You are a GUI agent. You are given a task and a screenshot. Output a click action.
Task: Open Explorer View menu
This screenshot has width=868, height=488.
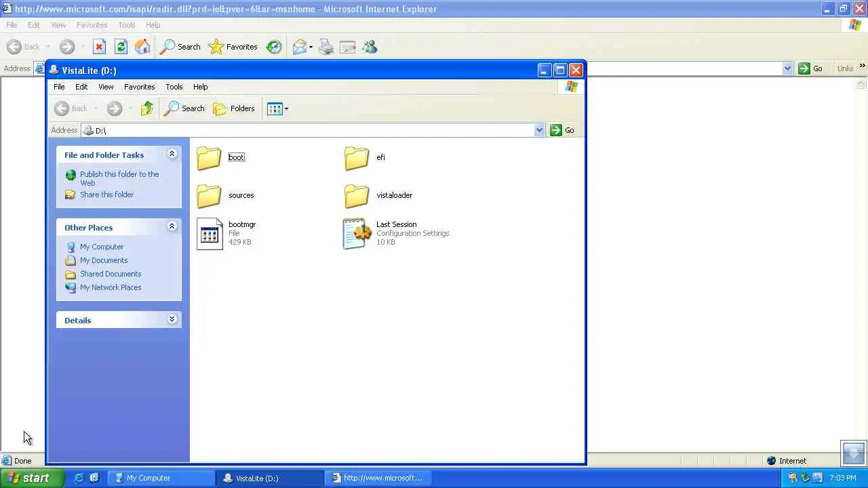tap(106, 87)
